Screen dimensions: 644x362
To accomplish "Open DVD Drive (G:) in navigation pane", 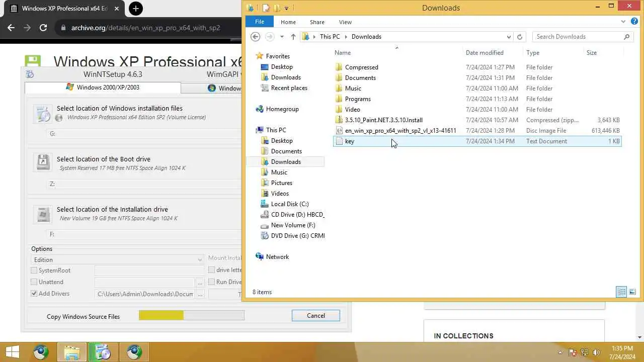I will (297, 236).
